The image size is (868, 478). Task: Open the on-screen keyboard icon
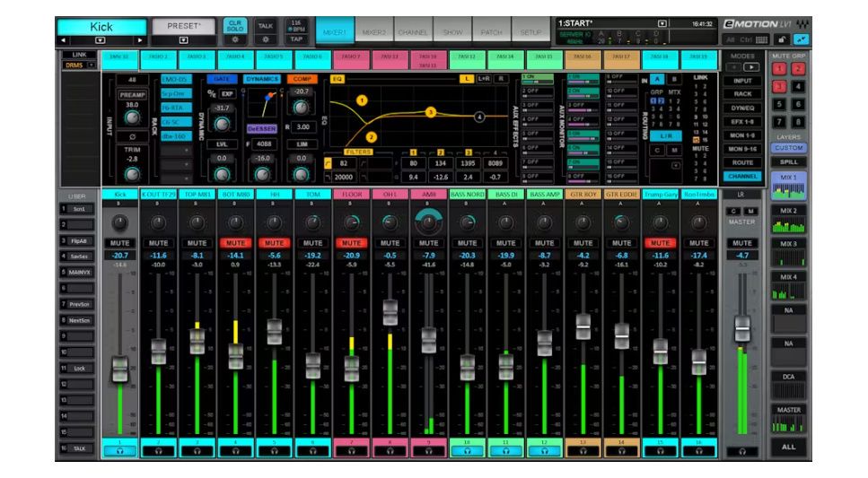(x=762, y=39)
